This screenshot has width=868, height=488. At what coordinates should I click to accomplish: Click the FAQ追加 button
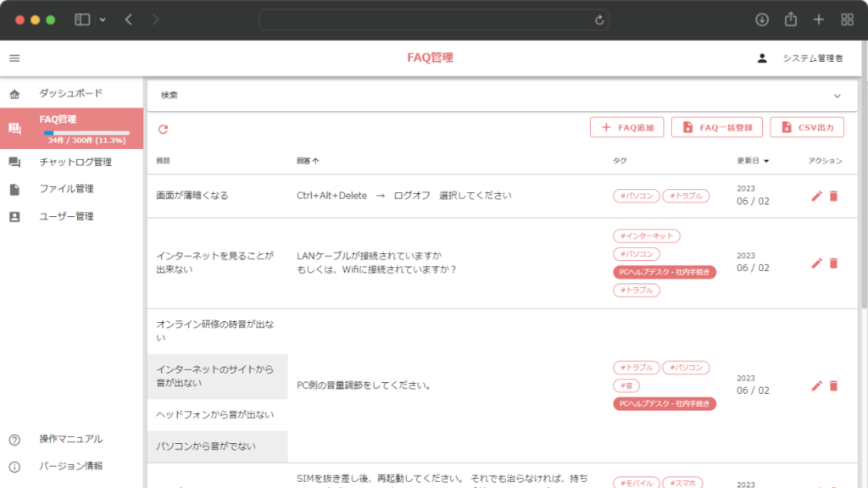[x=626, y=127]
